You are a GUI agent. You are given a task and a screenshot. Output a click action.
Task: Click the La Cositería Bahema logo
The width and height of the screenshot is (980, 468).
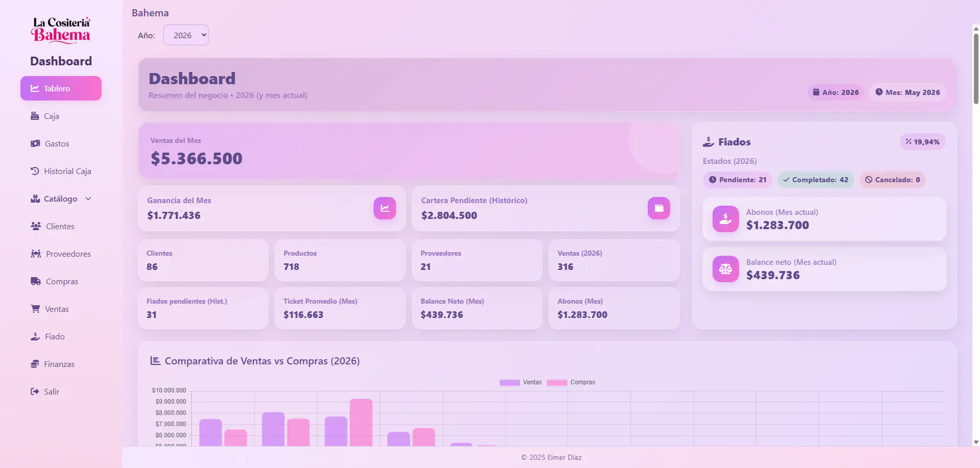pyautogui.click(x=61, y=30)
